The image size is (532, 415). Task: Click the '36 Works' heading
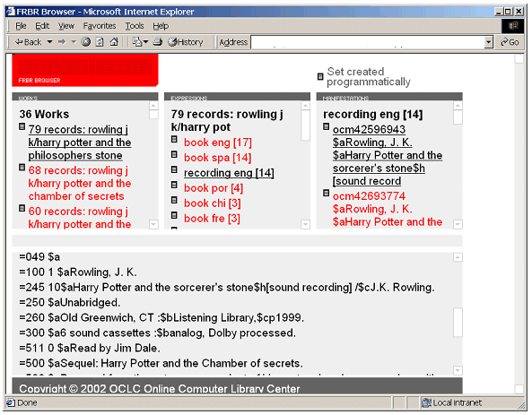pos(44,114)
